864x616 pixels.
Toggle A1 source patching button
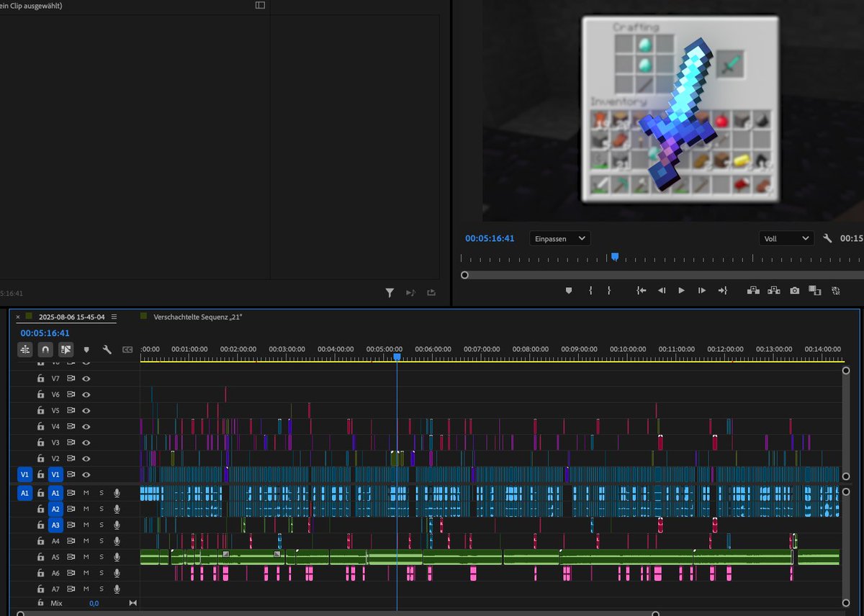[x=25, y=493]
